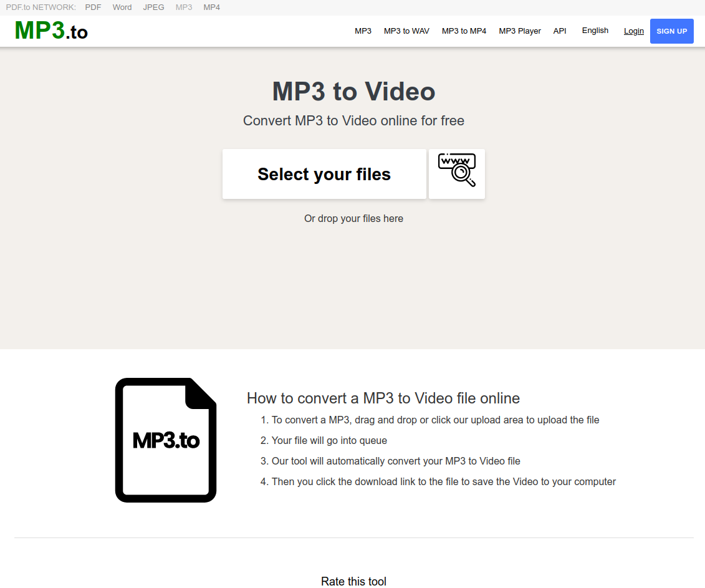The height and width of the screenshot is (588, 705).
Task: Select the MP3 entry in the network bar
Action: click(x=183, y=7)
